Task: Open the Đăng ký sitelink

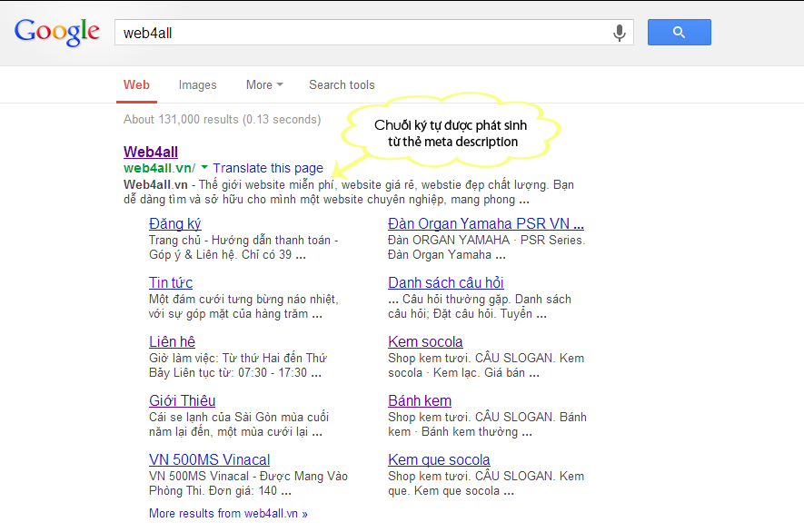Action: point(174,224)
